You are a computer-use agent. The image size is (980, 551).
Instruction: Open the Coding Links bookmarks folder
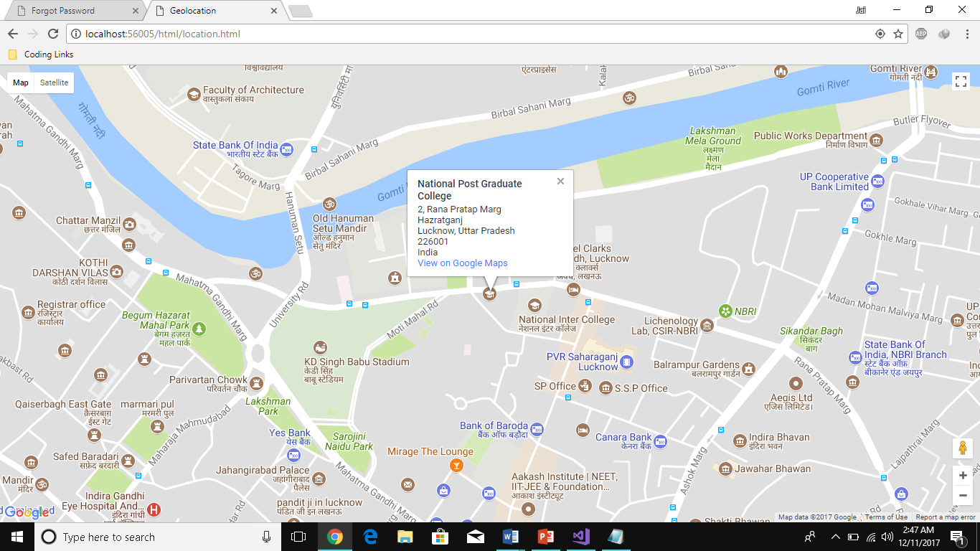point(41,55)
